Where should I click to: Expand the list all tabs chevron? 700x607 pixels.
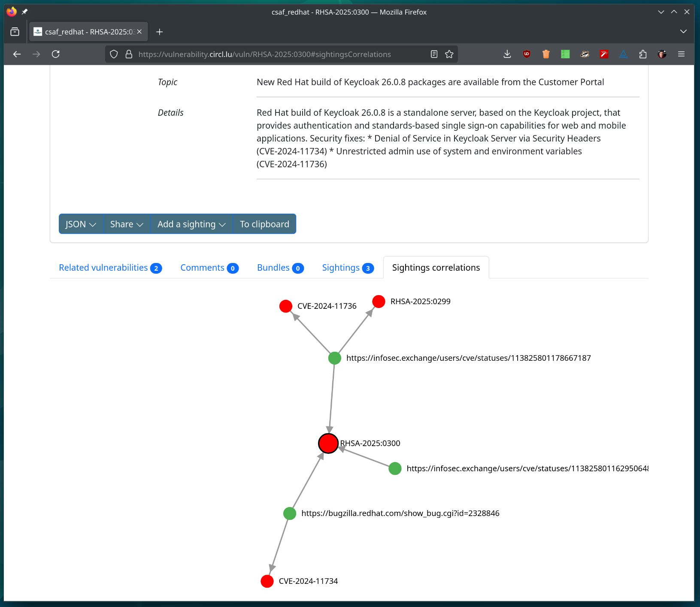(x=683, y=32)
